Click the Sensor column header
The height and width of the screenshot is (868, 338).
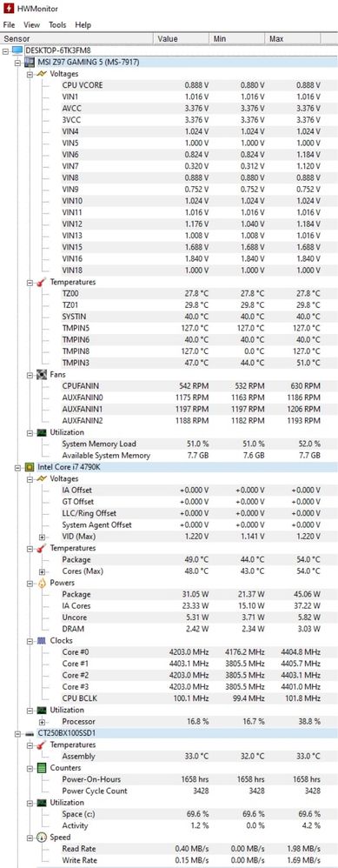[x=76, y=39]
